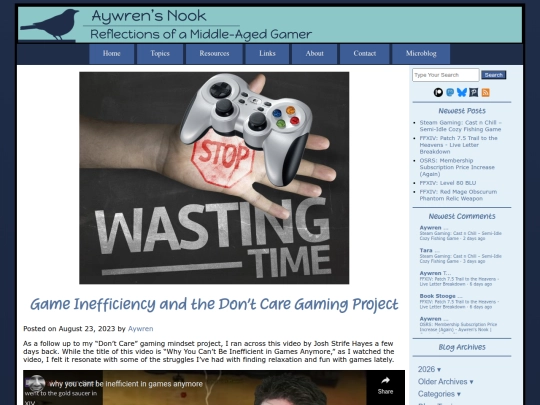The width and height of the screenshot is (540, 405).
Task: Open the About menu item
Action: pos(314,54)
